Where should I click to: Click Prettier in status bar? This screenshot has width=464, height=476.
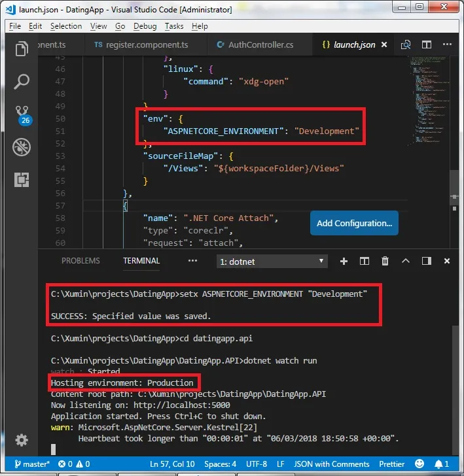tap(391, 464)
